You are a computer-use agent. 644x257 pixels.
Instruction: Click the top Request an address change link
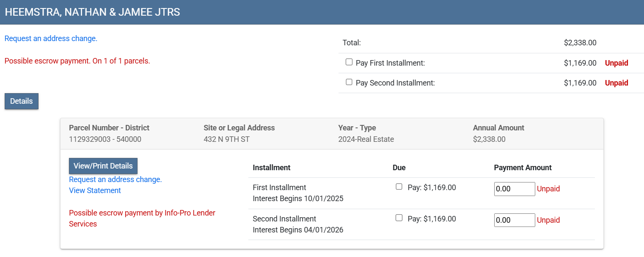(x=51, y=39)
